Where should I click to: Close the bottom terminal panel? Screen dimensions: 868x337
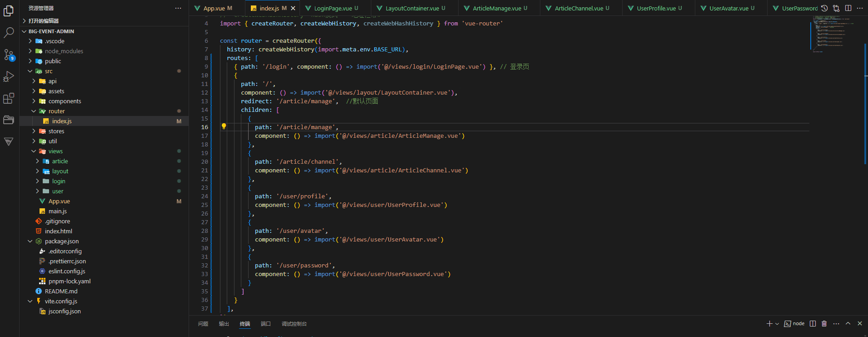[860, 324]
